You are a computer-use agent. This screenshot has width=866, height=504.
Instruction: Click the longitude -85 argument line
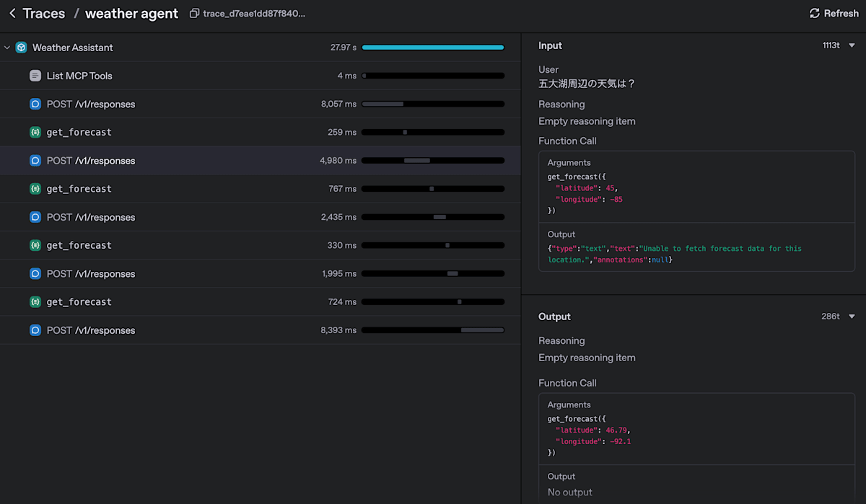[x=589, y=199]
